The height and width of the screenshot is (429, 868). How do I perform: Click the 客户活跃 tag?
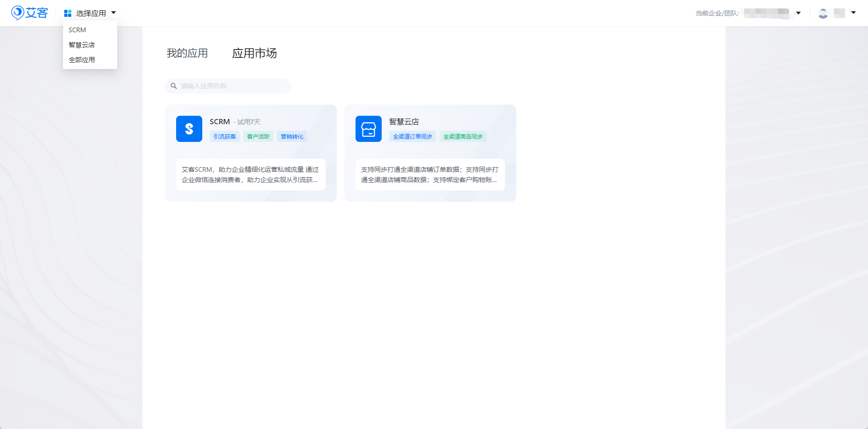pyautogui.click(x=258, y=136)
